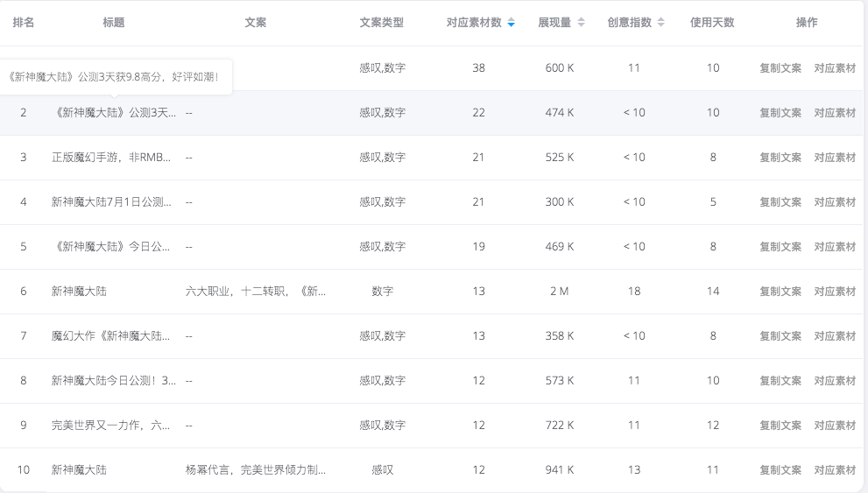Viewport: 868px width, 493px height.
Task: Click the 使用天数 column header
Action: click(x=712, y=23)
